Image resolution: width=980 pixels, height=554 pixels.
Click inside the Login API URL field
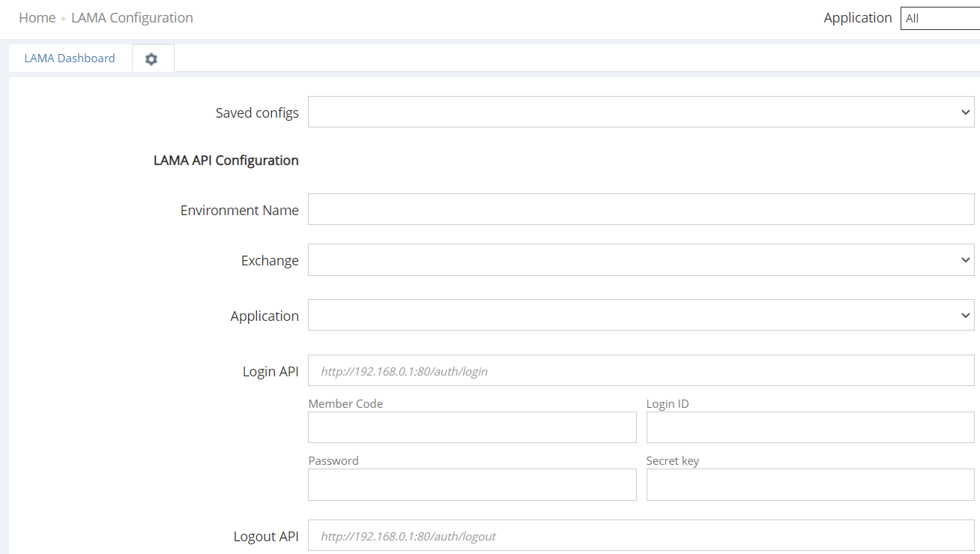pos(641,371)
